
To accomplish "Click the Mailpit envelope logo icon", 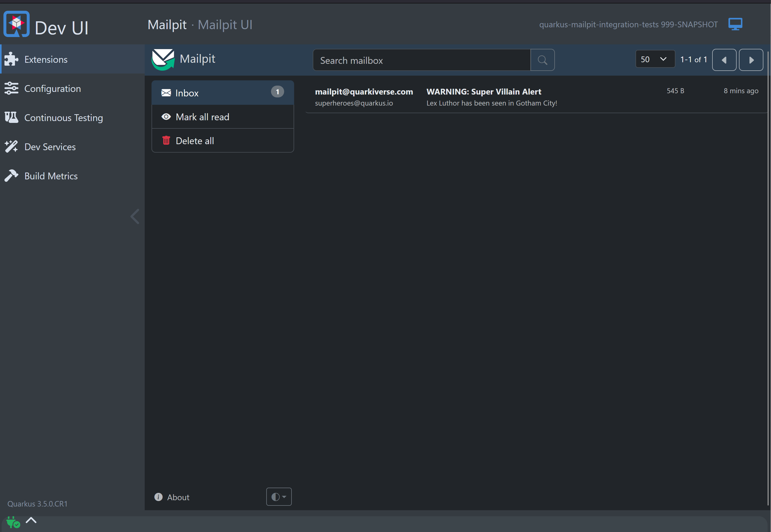I will point(163,59).
